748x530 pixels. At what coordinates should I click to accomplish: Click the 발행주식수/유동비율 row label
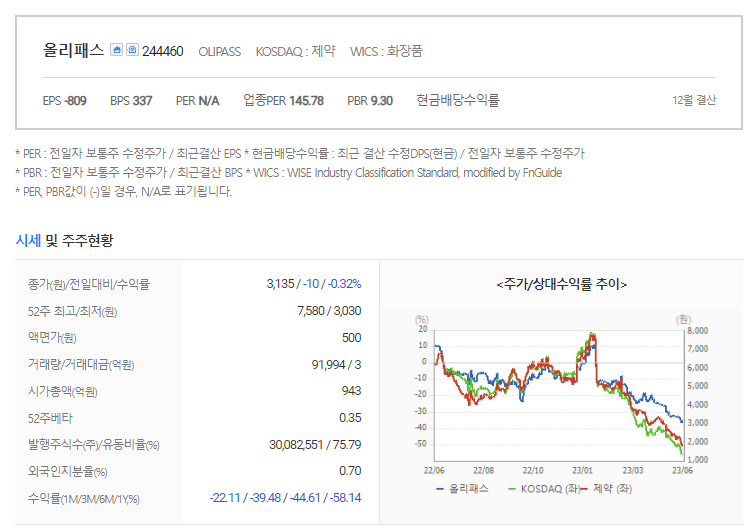click(x=94, y=445)
